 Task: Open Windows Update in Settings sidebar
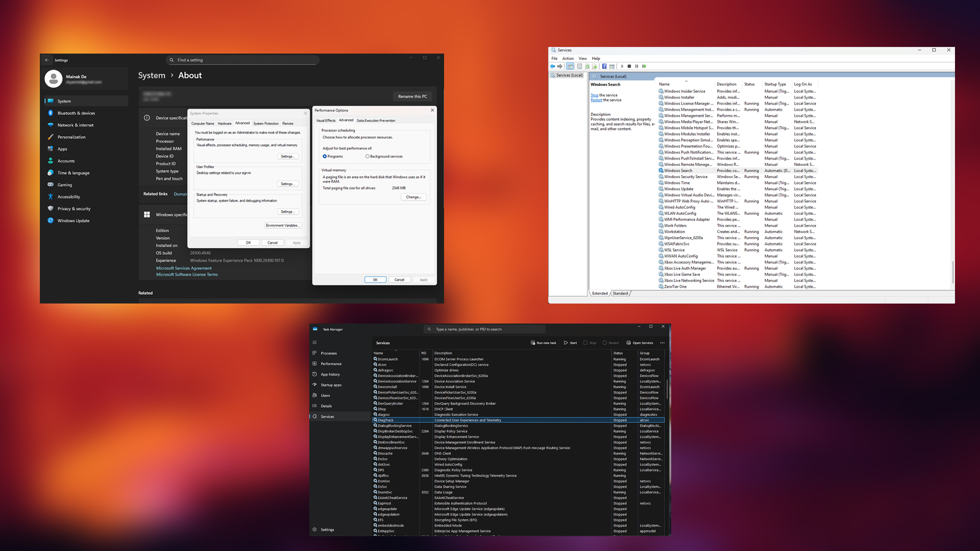[x=86, y=221]
